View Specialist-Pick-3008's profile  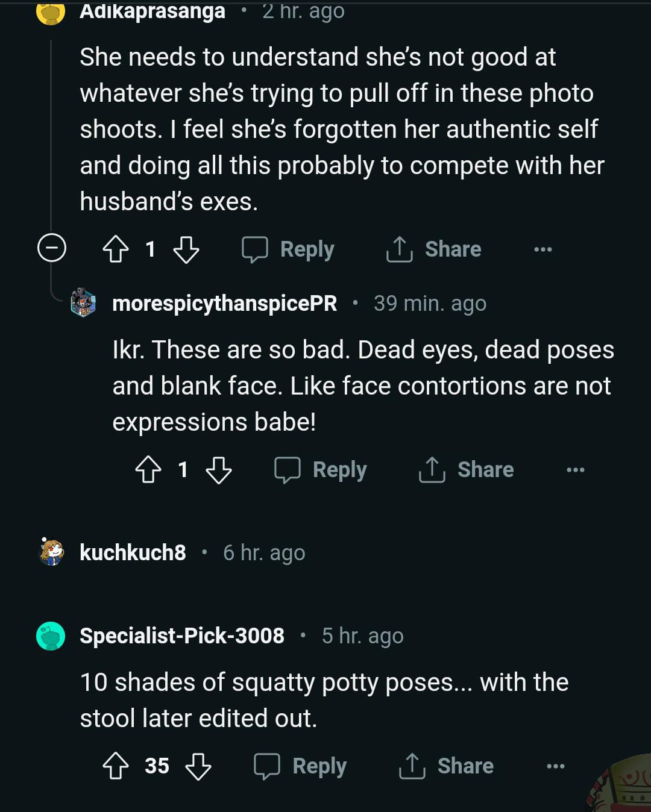pyautogui.click(x=181, y=636)
